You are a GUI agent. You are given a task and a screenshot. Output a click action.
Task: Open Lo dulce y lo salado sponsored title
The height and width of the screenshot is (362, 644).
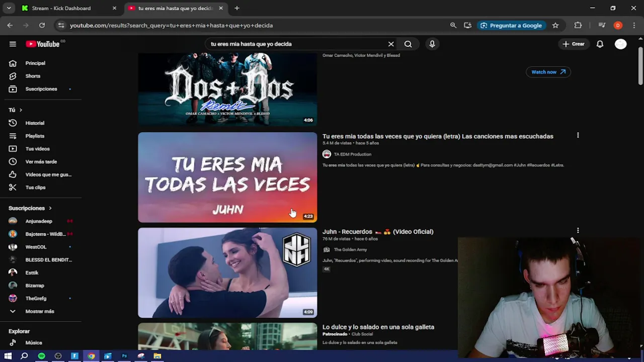(378, 327)
